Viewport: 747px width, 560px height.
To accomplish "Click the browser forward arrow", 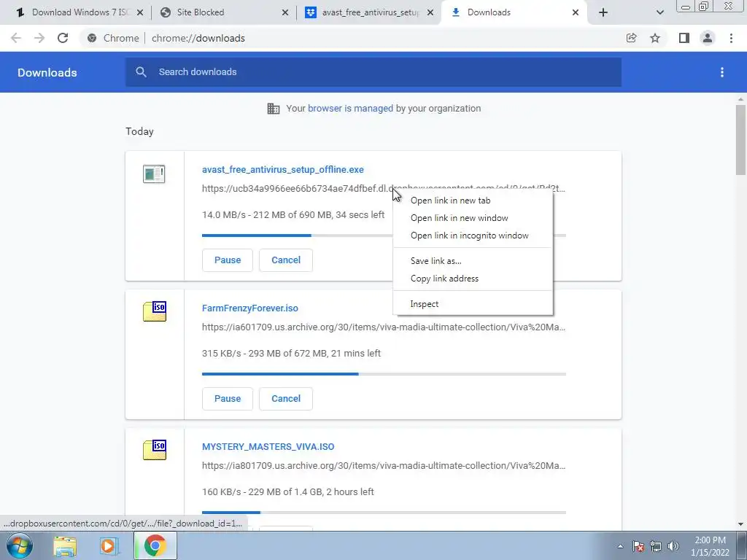I will [x=39, y=38].
